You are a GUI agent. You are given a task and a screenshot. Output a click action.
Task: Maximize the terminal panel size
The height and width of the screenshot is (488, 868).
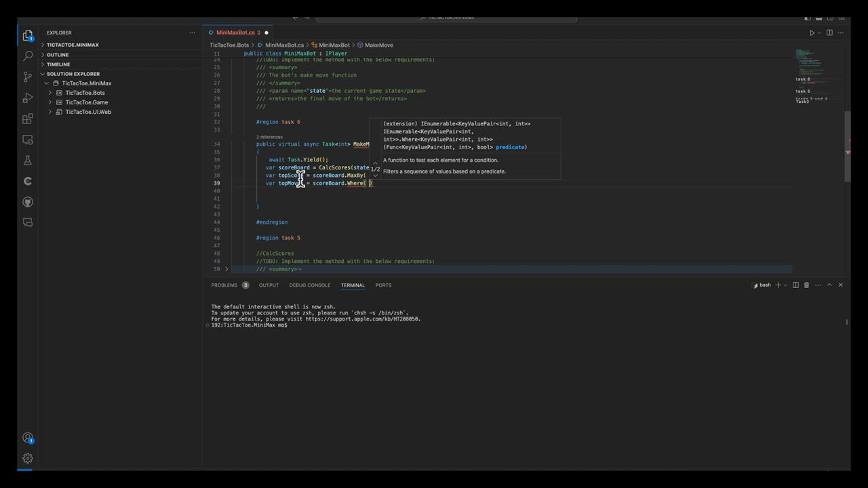(x=829, y=285)
